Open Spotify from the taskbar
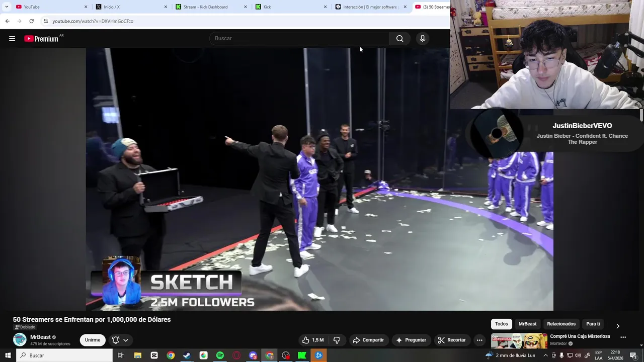Screen dimensions: 644x362 (x=220, y=355)
